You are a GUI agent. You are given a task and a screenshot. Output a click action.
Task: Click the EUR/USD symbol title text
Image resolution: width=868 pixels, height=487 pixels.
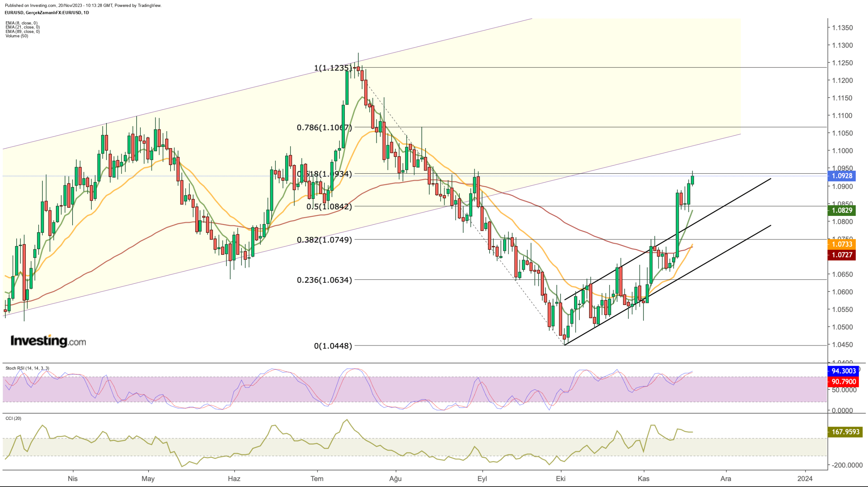pyautogui.click(x=47, y=13)
